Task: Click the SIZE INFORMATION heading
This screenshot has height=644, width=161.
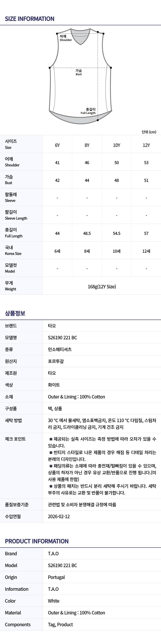Action: coord(30,19)
